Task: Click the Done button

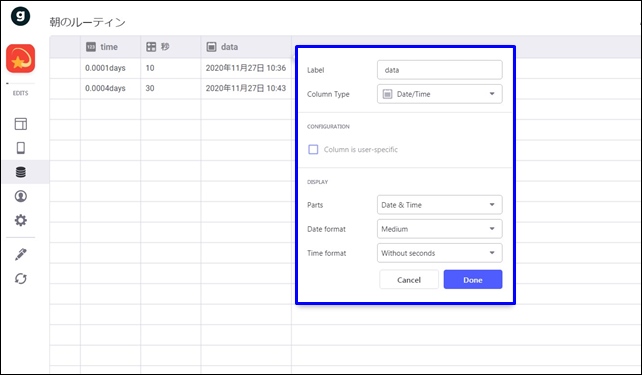Action: (473, 280)
